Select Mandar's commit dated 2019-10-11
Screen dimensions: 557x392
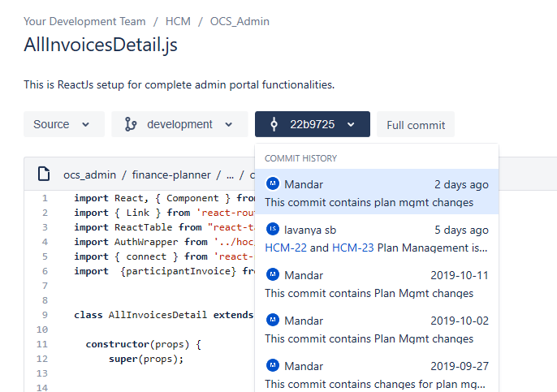tap(377, 282)
